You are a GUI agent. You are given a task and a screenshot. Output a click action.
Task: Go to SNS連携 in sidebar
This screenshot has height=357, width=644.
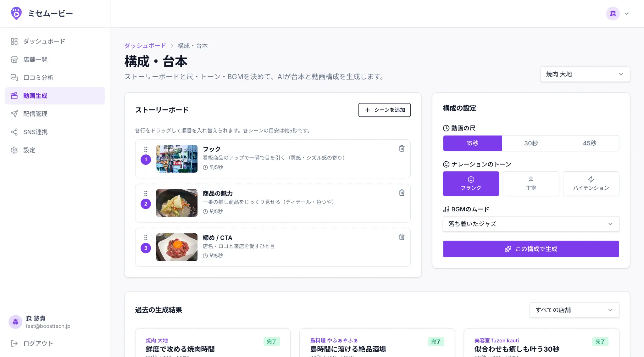(x=55, y=132)
